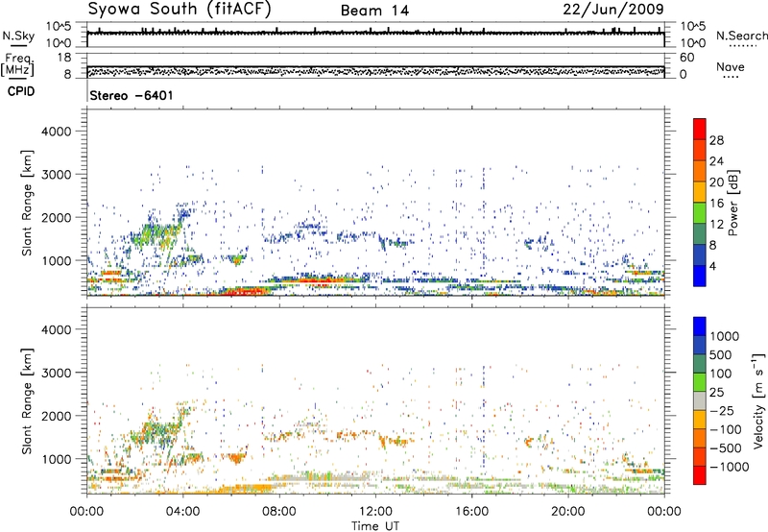Click the plot title Syowa South (fitACF)

point(180,10)
